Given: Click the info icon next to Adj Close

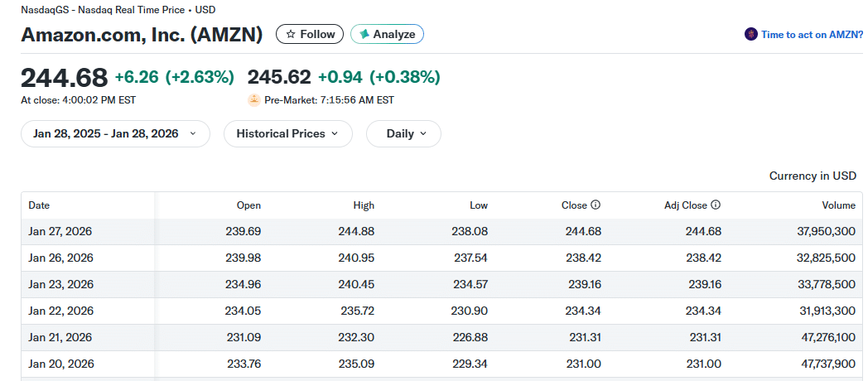Looking at the screenshot, I should 716,205.
